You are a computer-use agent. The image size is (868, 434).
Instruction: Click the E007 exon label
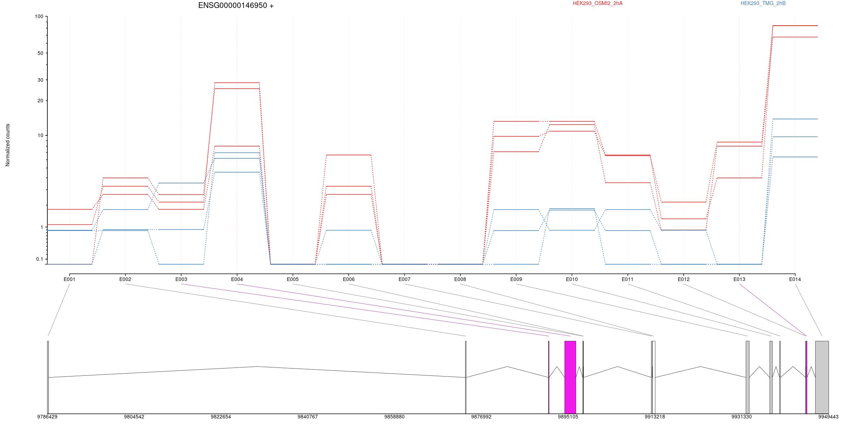click(404, 279)
